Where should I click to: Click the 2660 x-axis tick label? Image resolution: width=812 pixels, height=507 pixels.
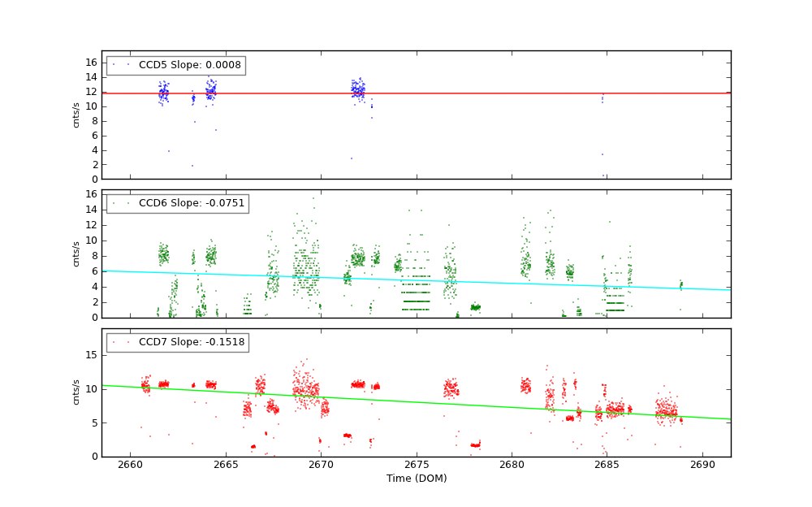click(x=130, y=465)
